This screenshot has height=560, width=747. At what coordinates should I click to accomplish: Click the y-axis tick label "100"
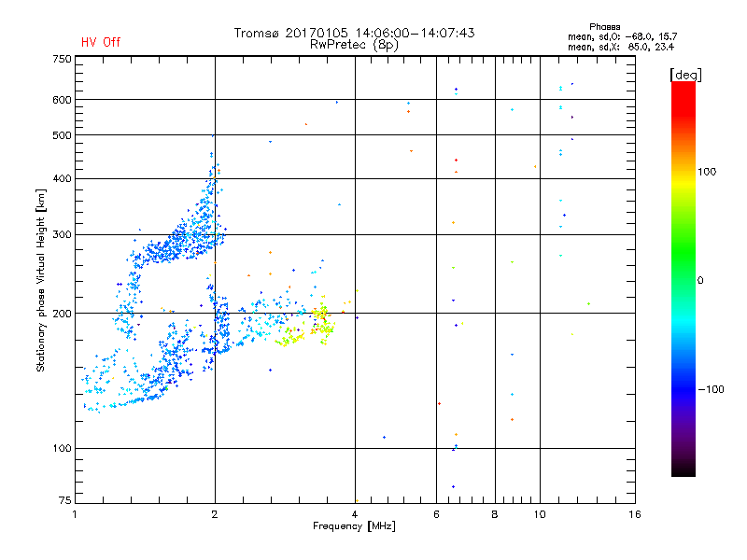point(62,449)
